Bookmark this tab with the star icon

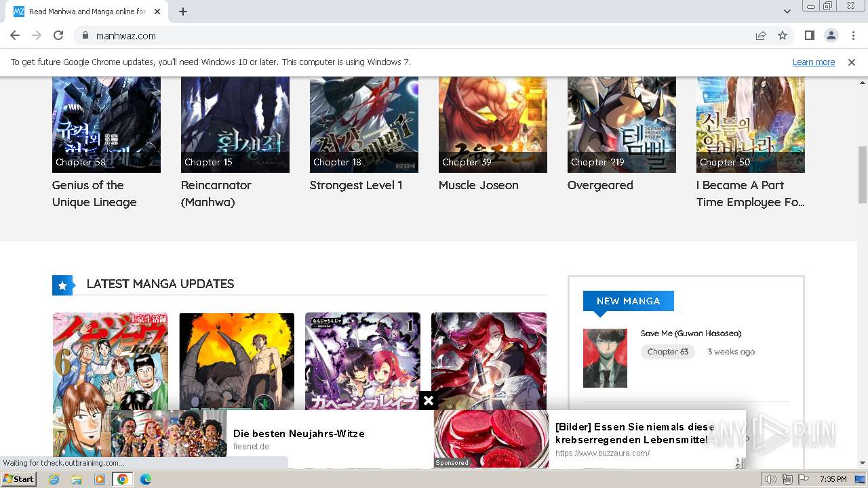coord(783,35)
